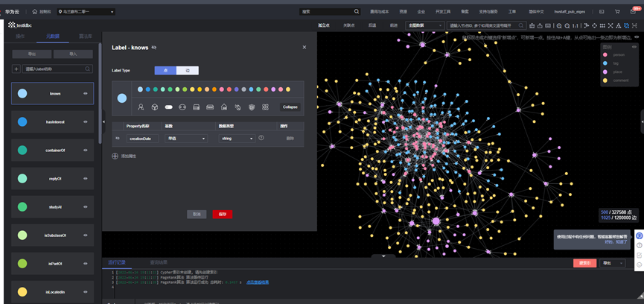Viewport: 644px width, 304px height.
Task: Open the shopping cart icon
Action: click(617, 12)
